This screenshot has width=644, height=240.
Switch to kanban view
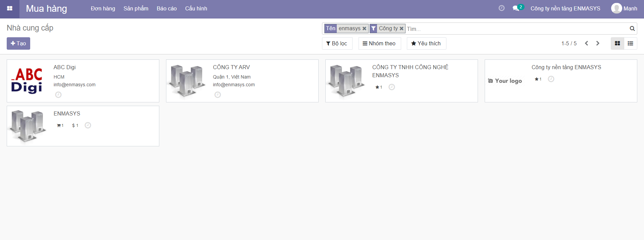click(617, 43)
